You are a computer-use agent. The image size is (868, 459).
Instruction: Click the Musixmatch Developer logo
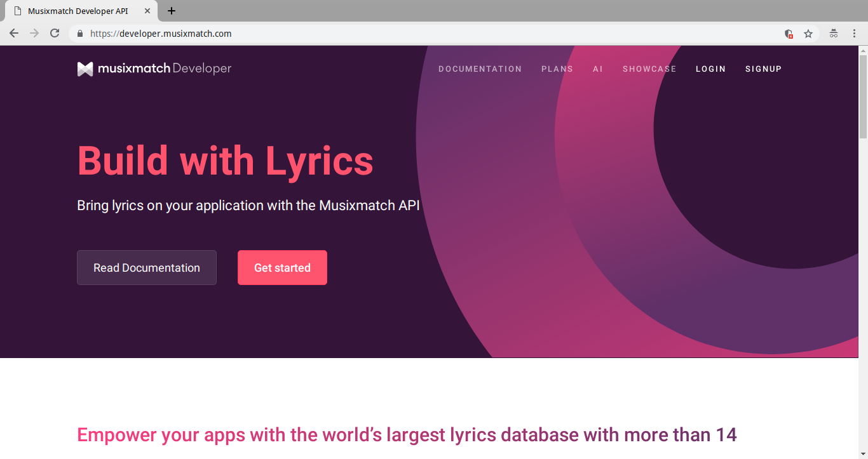tap(154, 69)
